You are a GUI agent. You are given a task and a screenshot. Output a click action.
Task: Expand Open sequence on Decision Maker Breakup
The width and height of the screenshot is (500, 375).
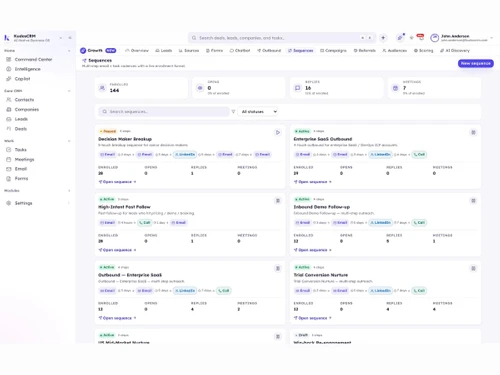click(x=117, y=182)
